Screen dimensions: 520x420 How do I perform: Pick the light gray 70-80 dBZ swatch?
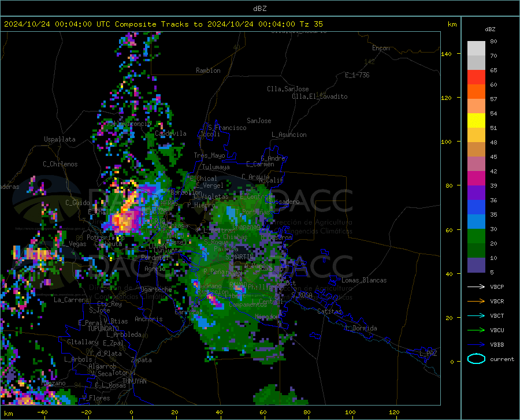point(476,49)
